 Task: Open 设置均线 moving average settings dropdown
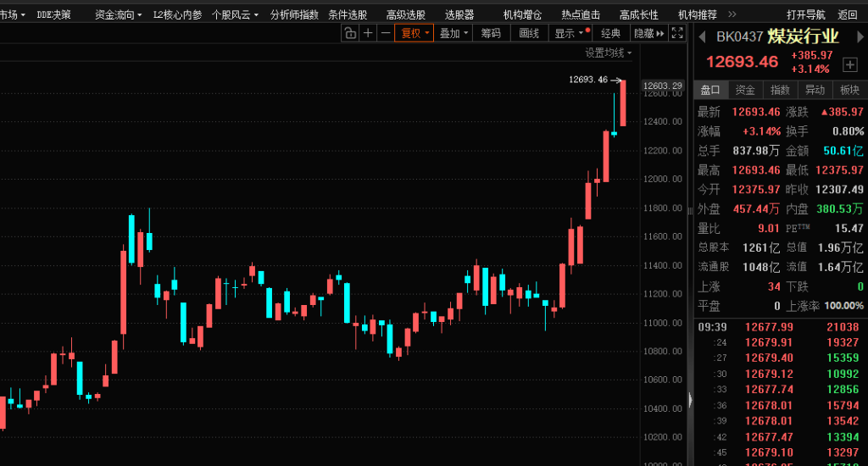pyautogui.click(x=609, y=53)
